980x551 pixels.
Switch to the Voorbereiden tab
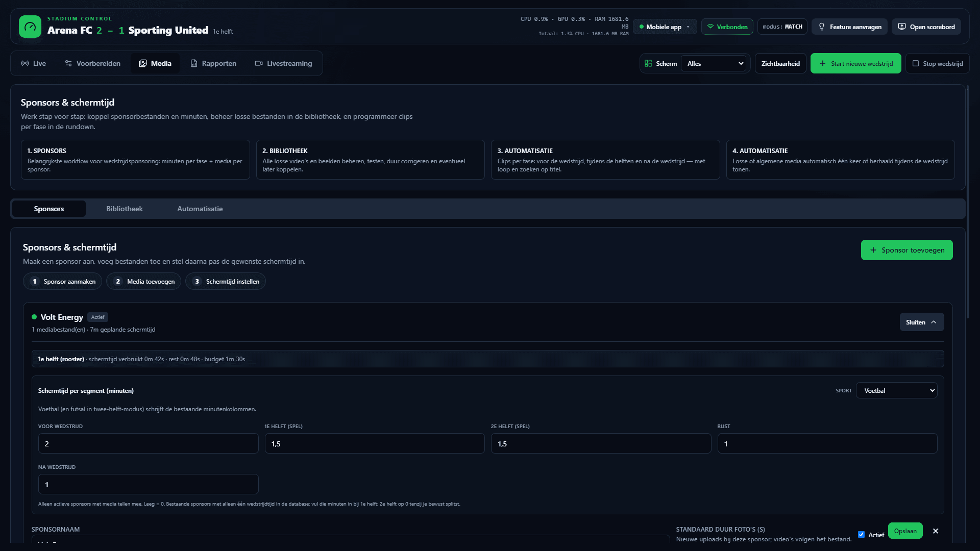pos(93,63)
